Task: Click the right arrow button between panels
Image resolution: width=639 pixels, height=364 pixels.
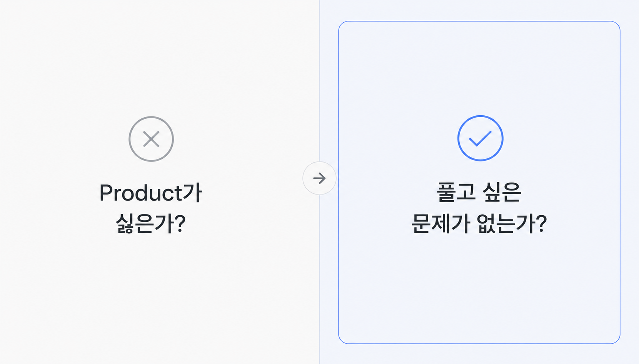Action: coord(319,178)
